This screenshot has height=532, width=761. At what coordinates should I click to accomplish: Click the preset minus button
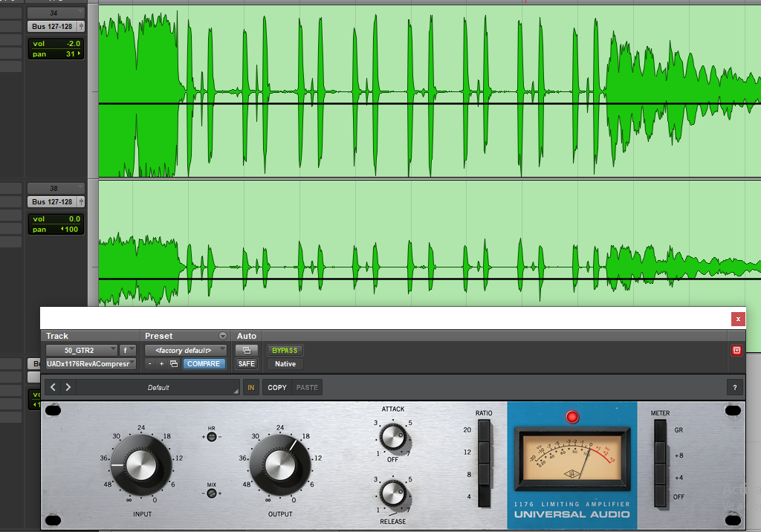tap(150, 363)
